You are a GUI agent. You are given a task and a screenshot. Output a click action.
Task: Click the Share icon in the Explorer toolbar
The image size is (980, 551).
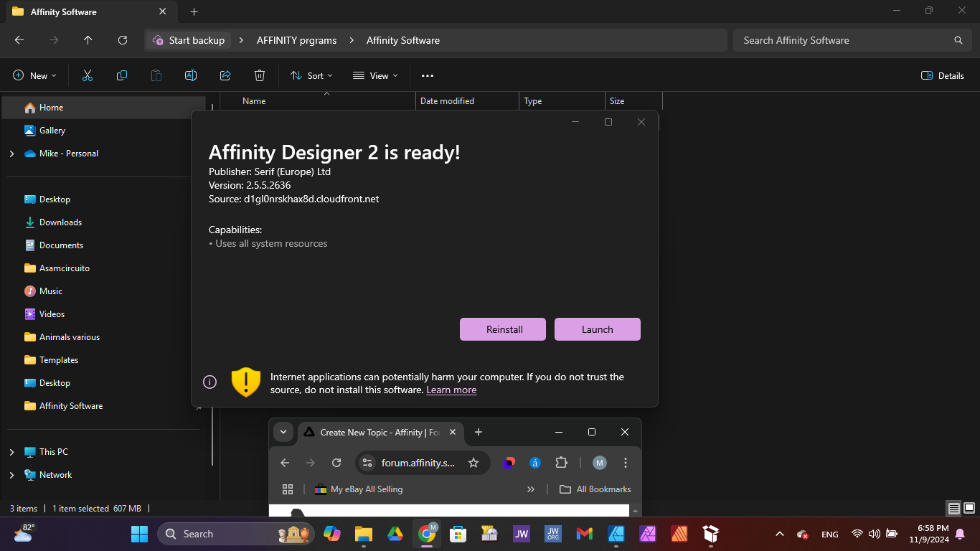(225, 75)
